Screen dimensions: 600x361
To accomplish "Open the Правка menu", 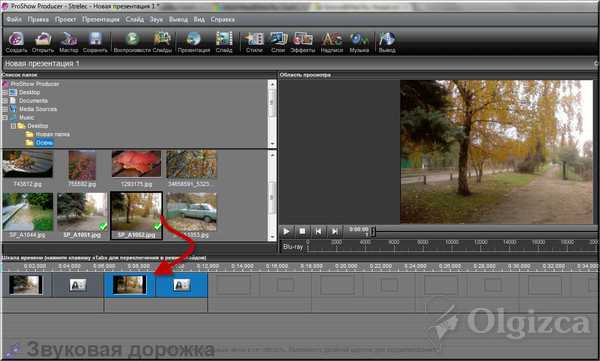I will point(38,20).
